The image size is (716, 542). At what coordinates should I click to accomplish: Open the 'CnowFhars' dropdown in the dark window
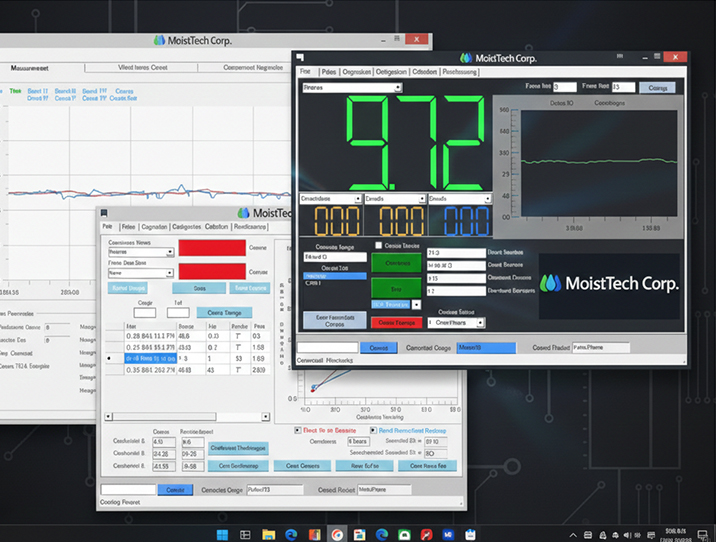pos(456,322)
